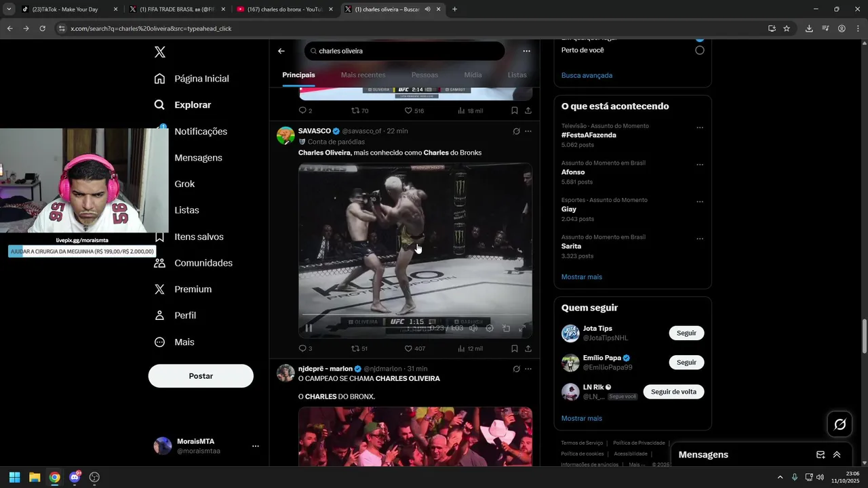This screenshot has width=868, height=488.
Task: Reply to SAVASCO post with 3 comments
Action: (x=305, y=348)
